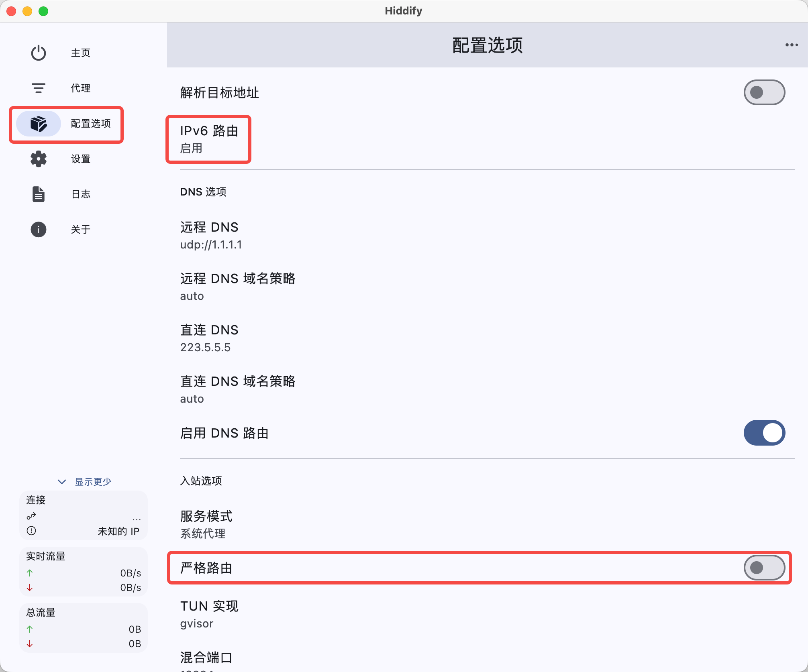Click the warning circle icon beside 未知的 IP
Image resolution: width=808 pixels, height=672 pixels.
point(31,531)
